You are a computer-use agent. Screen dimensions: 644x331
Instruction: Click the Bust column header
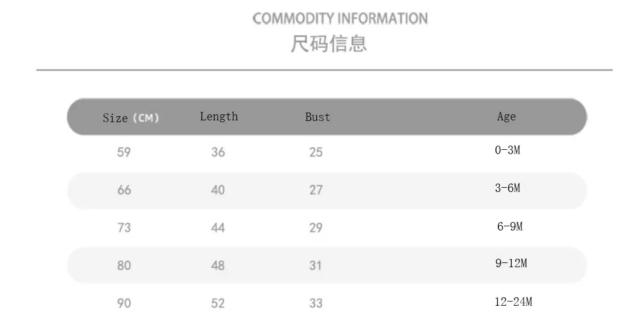tap(317, 117)
